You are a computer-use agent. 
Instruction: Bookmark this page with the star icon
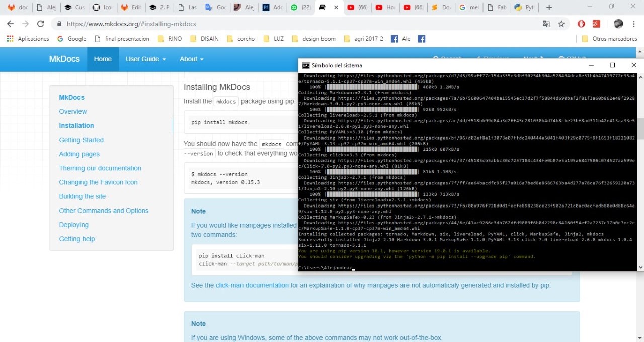coord(561,24)
